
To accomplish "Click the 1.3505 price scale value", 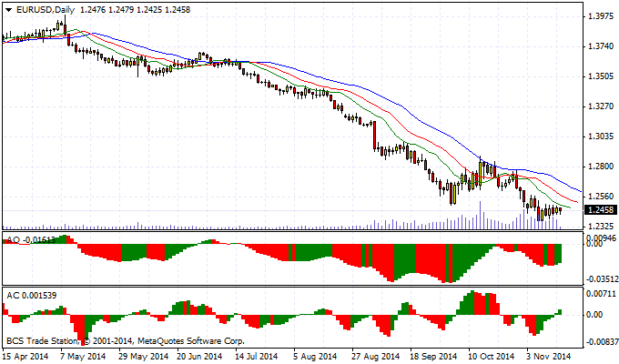I will 601,76.
